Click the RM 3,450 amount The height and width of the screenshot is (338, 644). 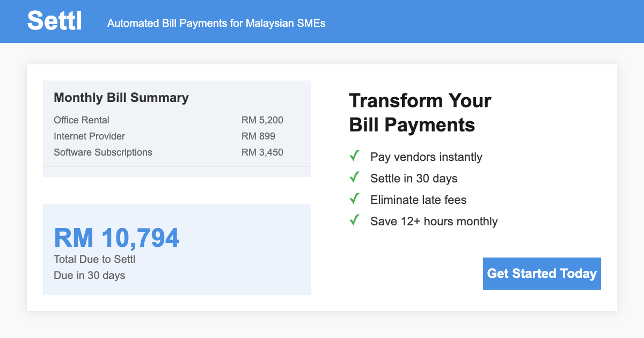tap(262, 152)
